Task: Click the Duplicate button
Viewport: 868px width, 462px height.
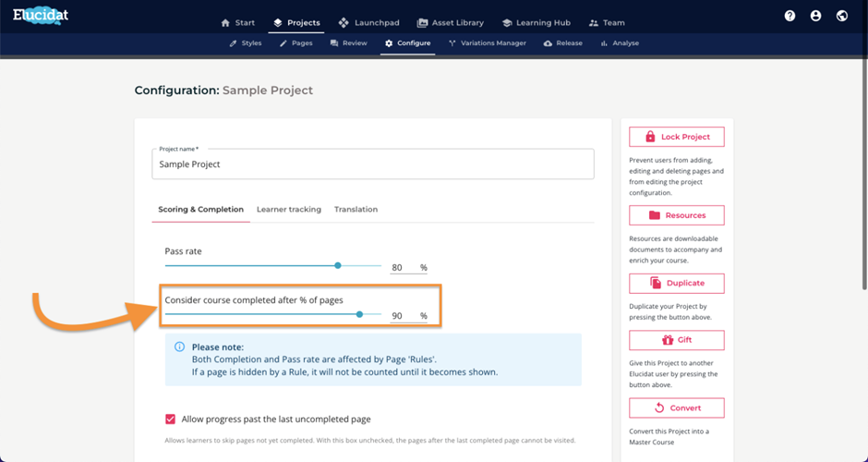Action: [677, 283]
